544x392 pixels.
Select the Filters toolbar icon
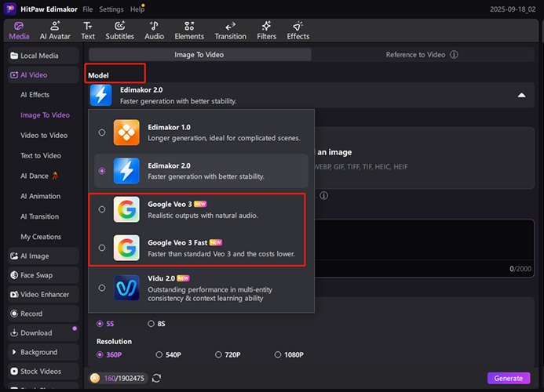pyautogui.click(x=266, y=26)
